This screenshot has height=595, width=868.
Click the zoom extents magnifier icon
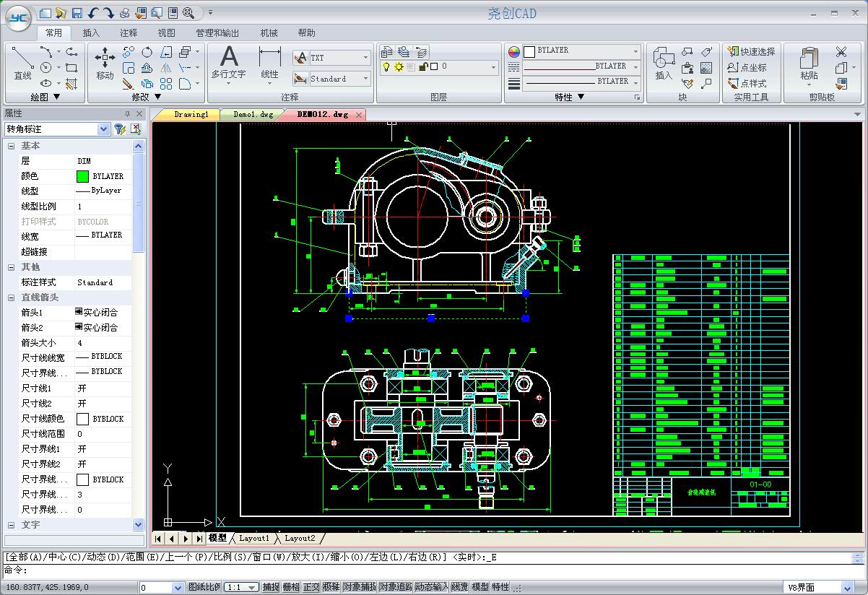pos(188,13)
